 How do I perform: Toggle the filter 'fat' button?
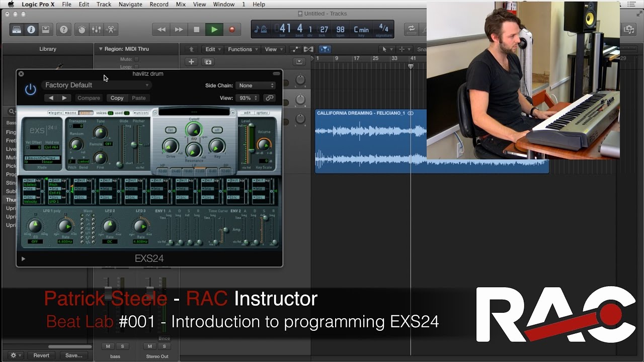click(x=171, y=130)
